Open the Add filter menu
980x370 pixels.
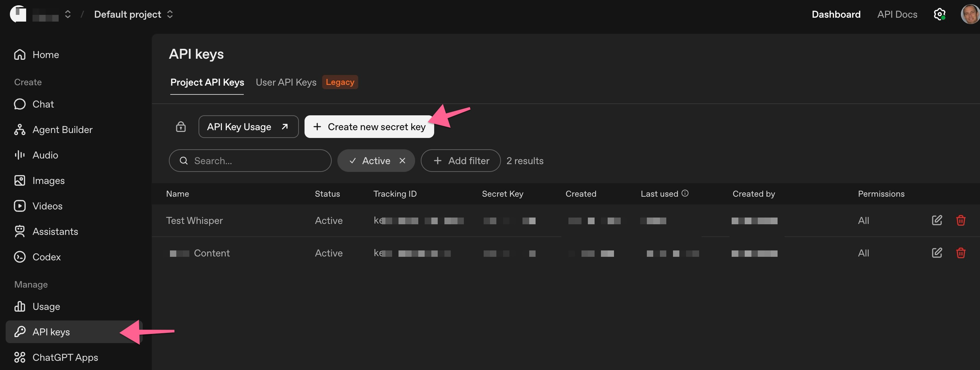click(x=460, y=161)
